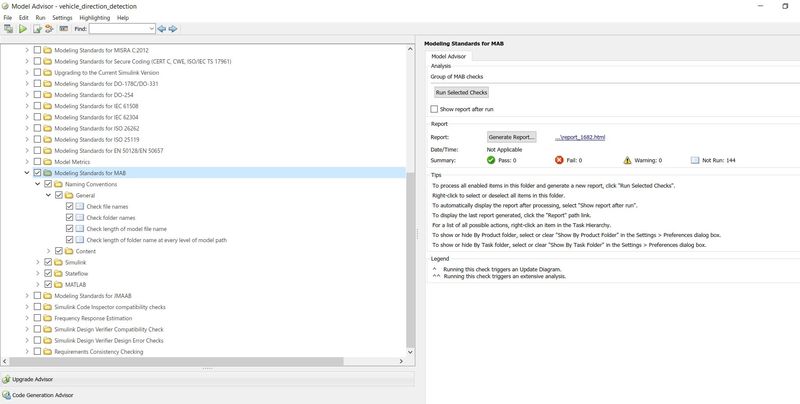Click the tree vertical scrollbar thumb
The image size is (800, 404).
tap(410, 258)
